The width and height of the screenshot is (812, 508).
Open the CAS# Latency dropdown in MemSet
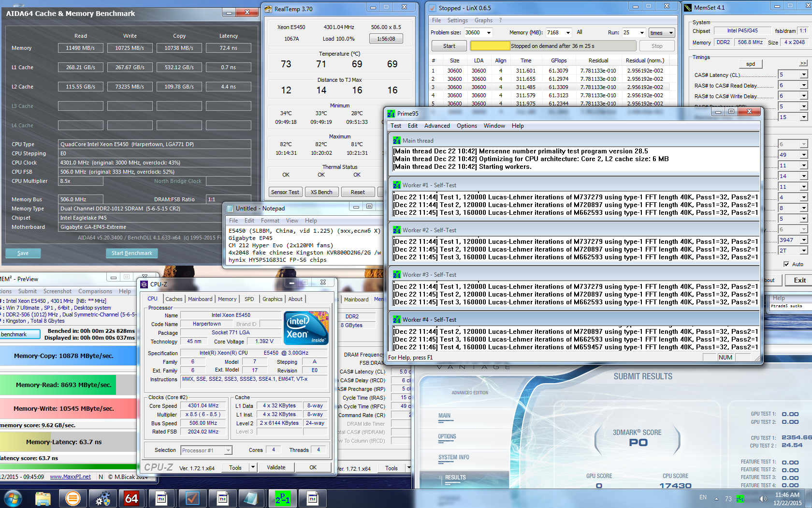pos(803,75)
